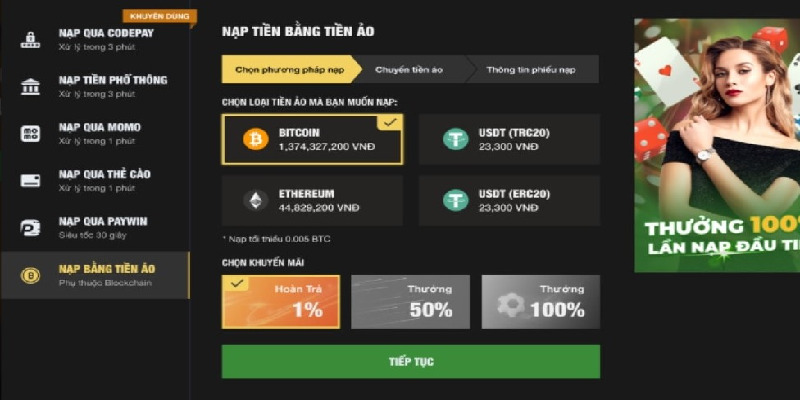Go to Chọn phương pháp nạp step
This screenshot has height=400, width=800.
pyautogui.click(x=290, y=69)
